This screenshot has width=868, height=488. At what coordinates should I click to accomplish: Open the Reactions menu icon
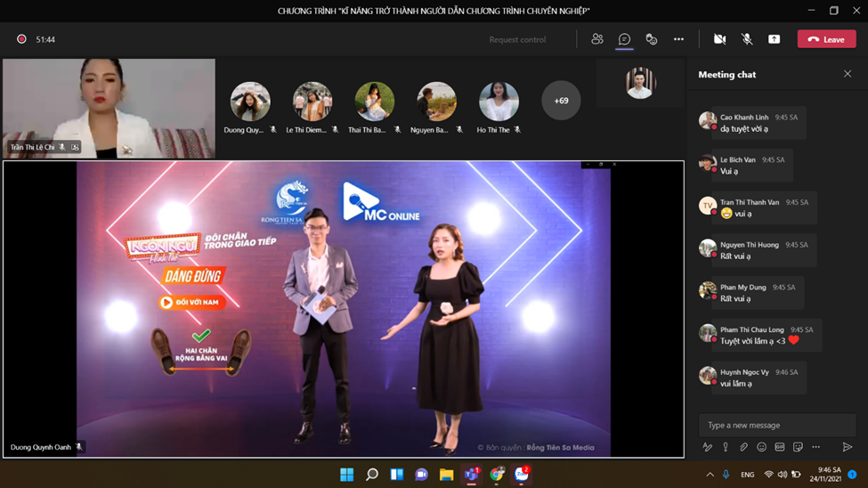(x=651, y=39)
